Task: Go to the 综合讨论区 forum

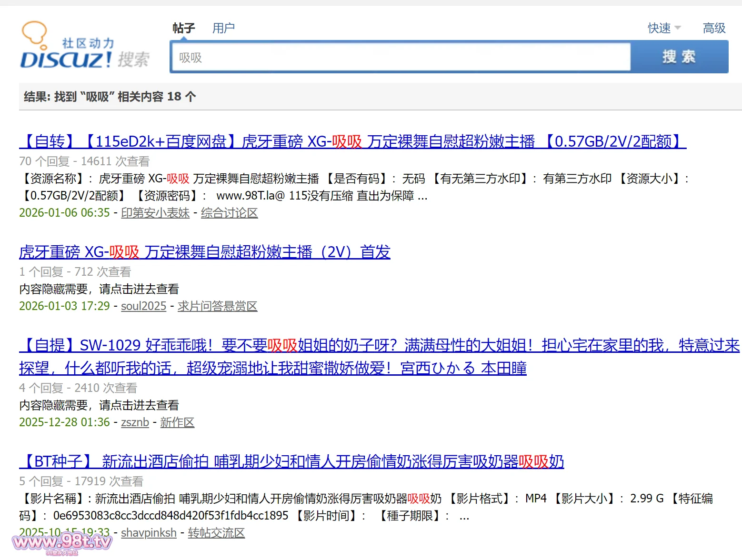Action: tap(229, 213)
